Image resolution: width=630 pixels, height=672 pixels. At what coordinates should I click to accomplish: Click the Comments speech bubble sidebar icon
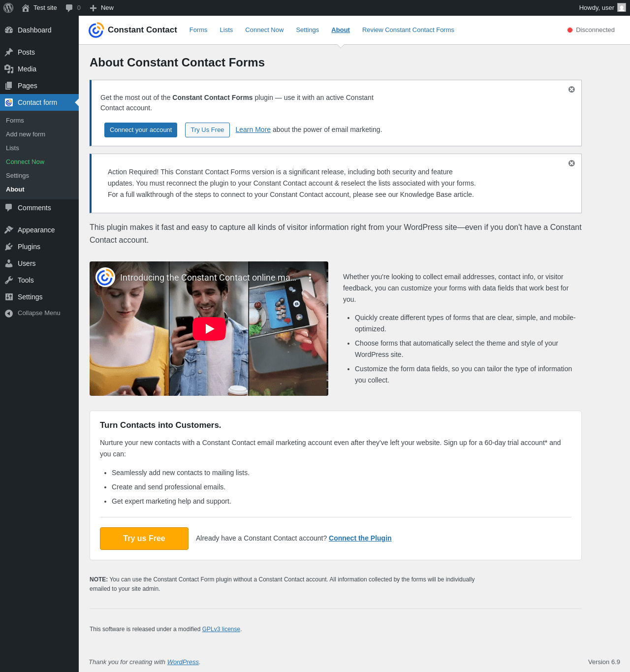[9, 208]
